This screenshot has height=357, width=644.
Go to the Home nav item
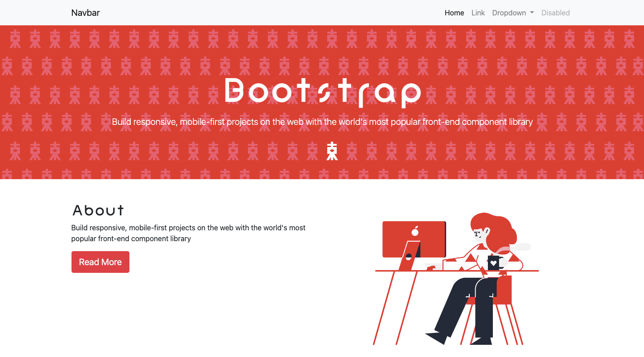tap(454, 13)
